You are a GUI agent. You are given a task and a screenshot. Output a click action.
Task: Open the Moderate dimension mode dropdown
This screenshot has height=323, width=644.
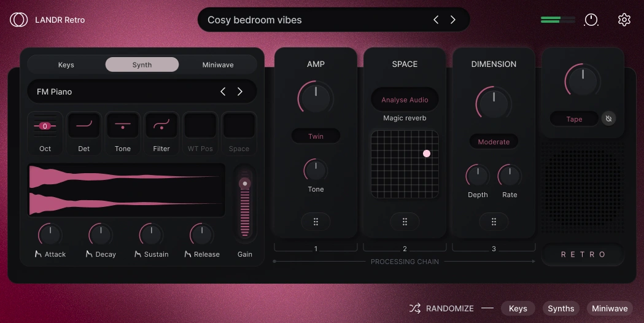[x=494, y=142]
